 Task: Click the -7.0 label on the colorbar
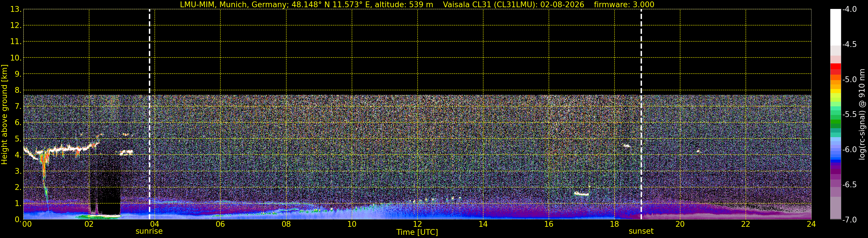point(849,220)
